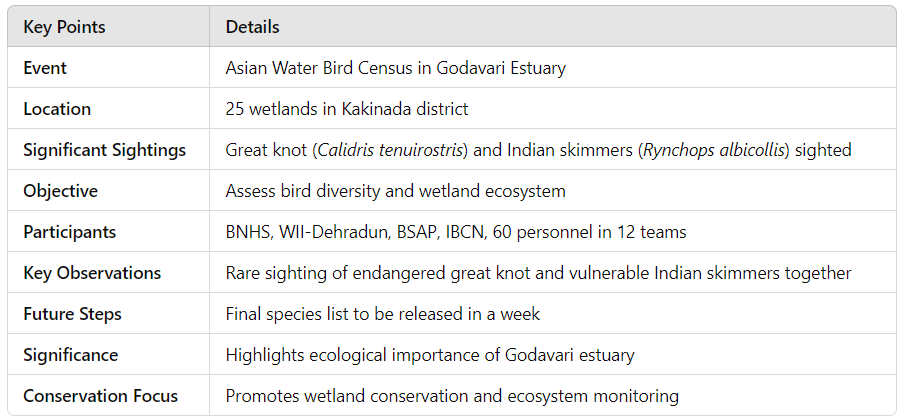Screen dimensions: 898x418
Task: Click Highlights ecological importance cell
Action: pyautogui.click(x=430, y=355)
